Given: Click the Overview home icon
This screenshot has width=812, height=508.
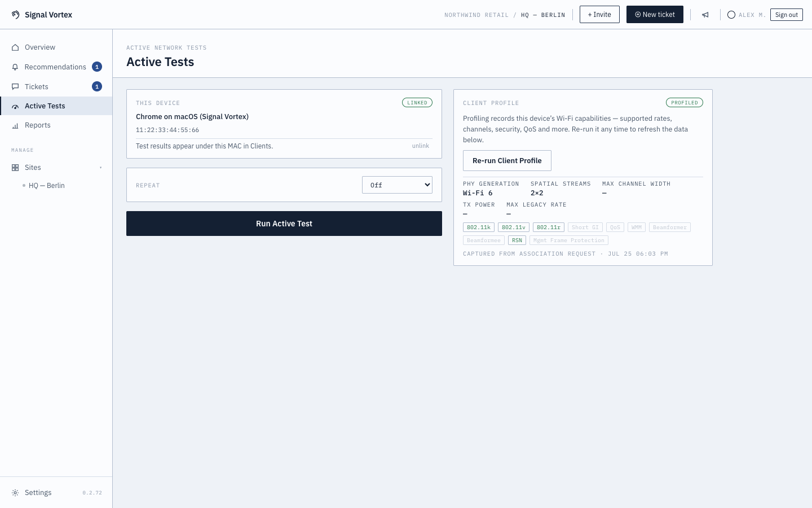Looking at the screenshot, I should (x=15, y=47).
